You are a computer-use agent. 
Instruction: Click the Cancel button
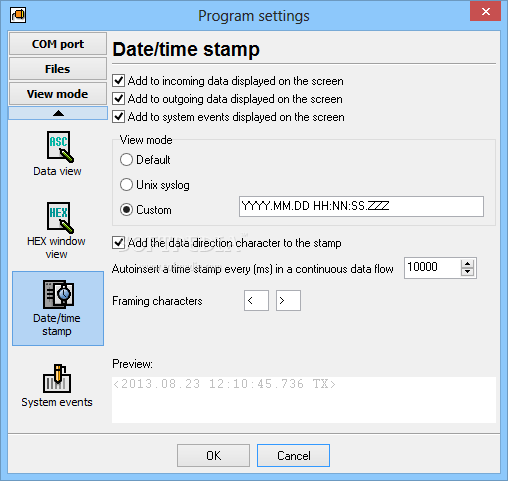coord(293,455)
